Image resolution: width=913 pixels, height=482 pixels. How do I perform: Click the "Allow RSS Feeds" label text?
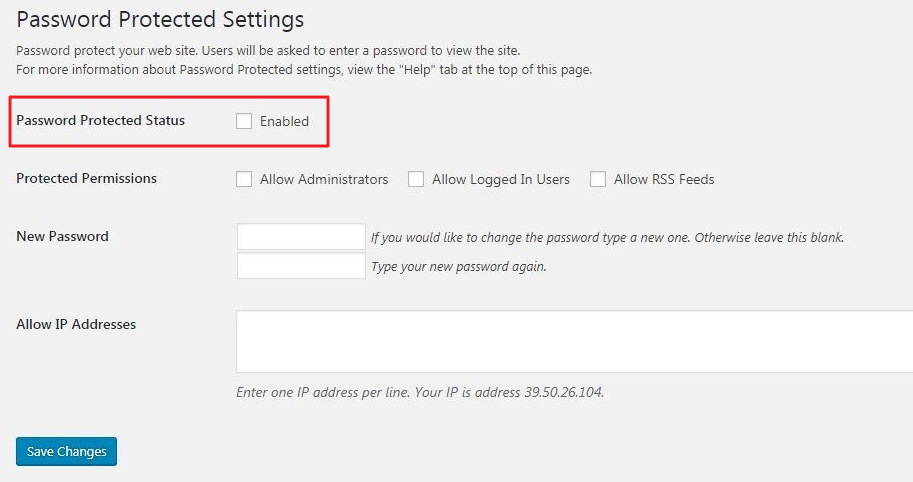[x=664, y=179]
